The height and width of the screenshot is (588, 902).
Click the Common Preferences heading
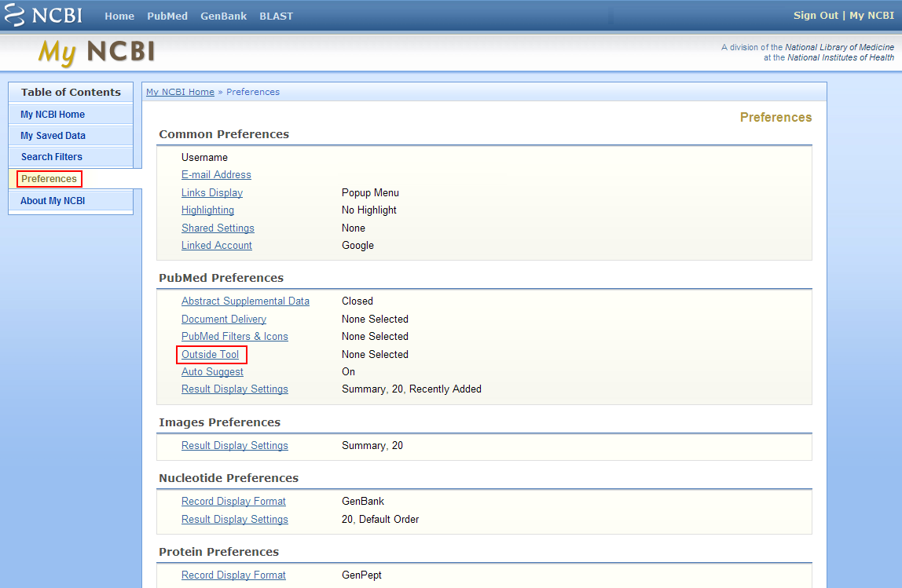(x=224, y=134)
